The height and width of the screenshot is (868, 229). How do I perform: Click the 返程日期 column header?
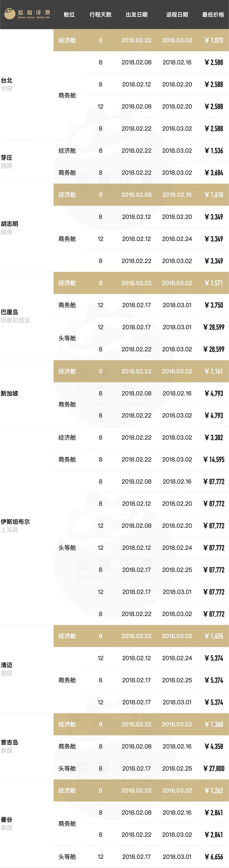coord(177,15)
